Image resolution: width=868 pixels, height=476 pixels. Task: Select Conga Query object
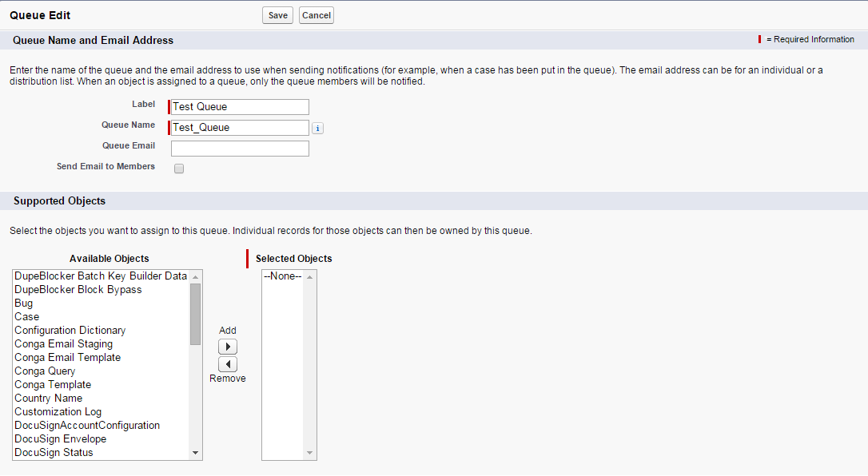pos(45,371)
